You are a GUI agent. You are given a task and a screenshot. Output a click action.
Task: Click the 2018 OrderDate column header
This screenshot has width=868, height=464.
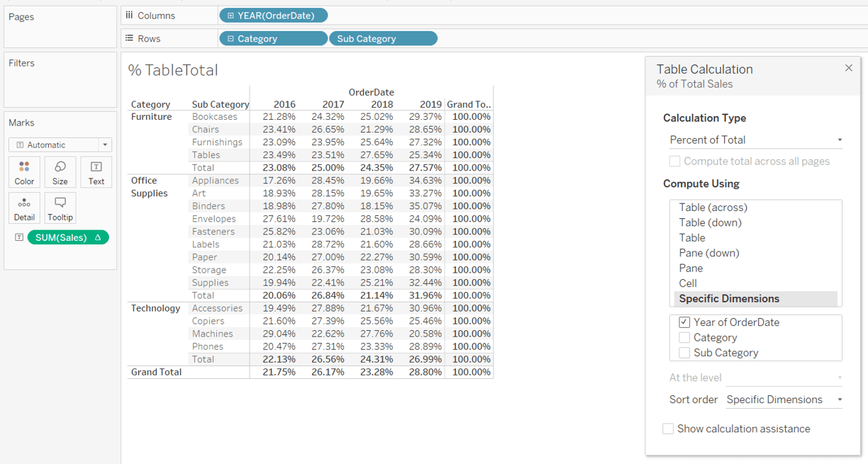[x=382, y=104]
